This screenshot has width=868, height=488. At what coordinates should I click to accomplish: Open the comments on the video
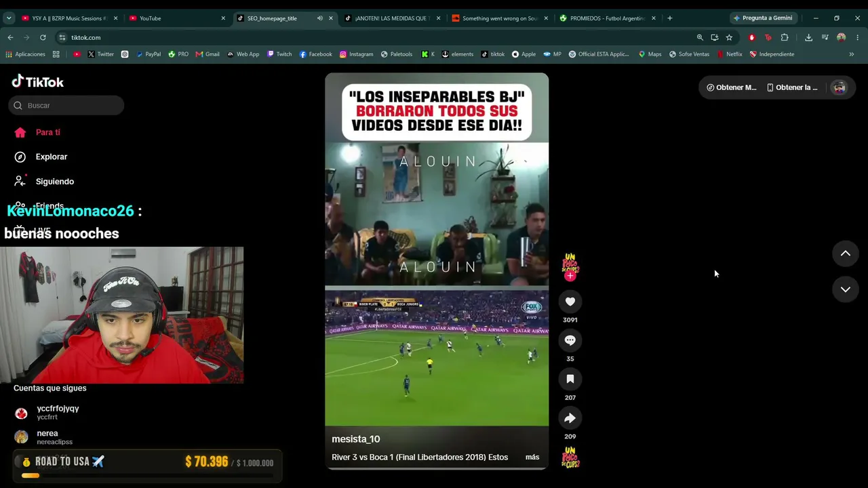coord(570,340)
